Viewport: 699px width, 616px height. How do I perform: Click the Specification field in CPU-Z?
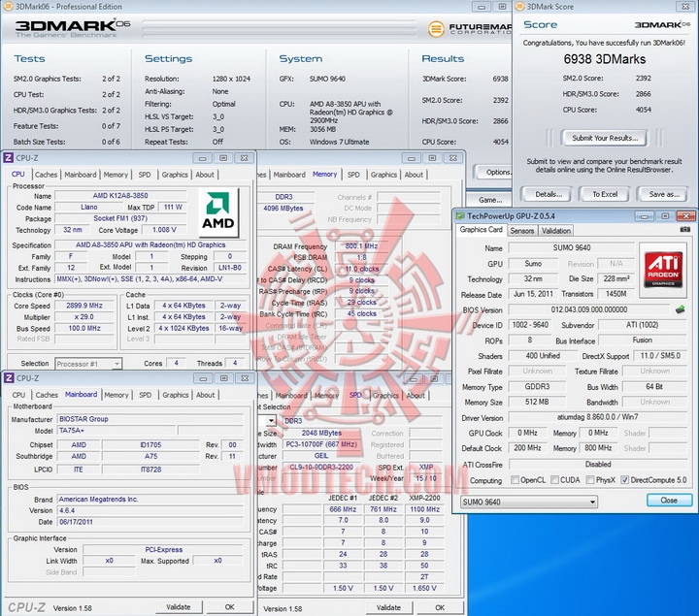[150, 245]
